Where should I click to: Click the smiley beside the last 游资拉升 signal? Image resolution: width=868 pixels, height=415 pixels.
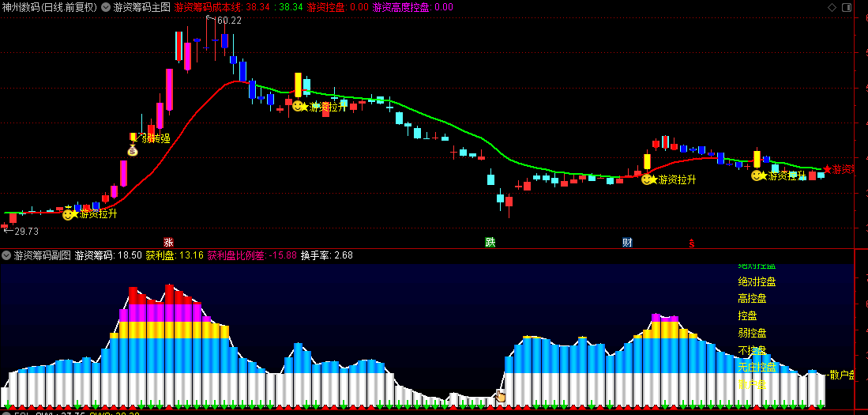click(756, 175)
